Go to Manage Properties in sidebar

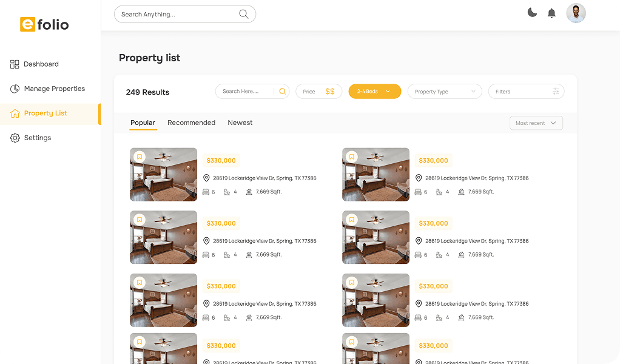(54, 89)
